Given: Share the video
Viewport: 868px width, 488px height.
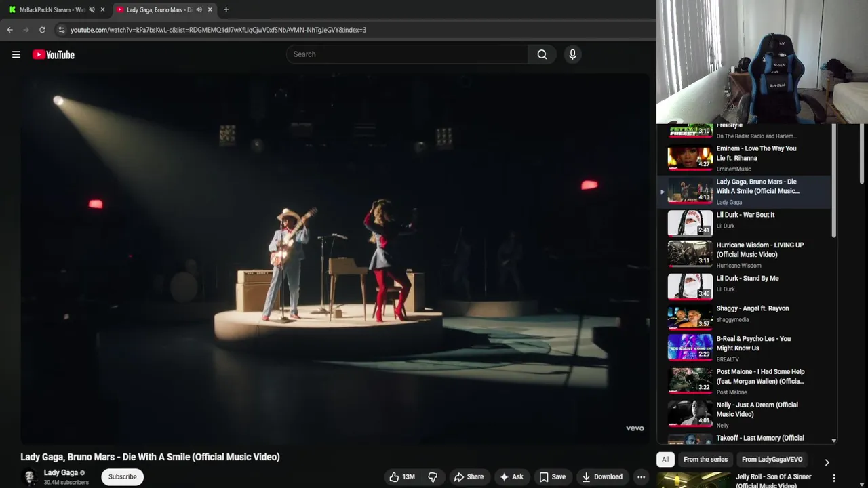Looking at the screenshot, I should 469,477.
